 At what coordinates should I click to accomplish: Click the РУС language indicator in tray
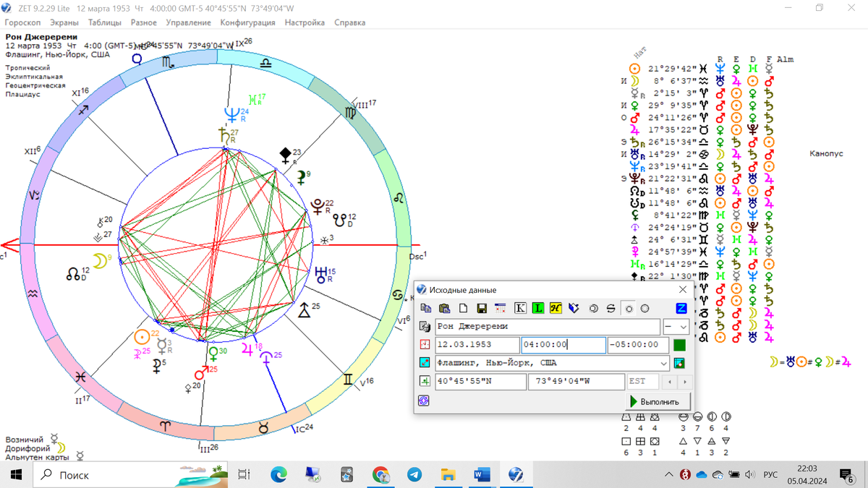[771, 474]
